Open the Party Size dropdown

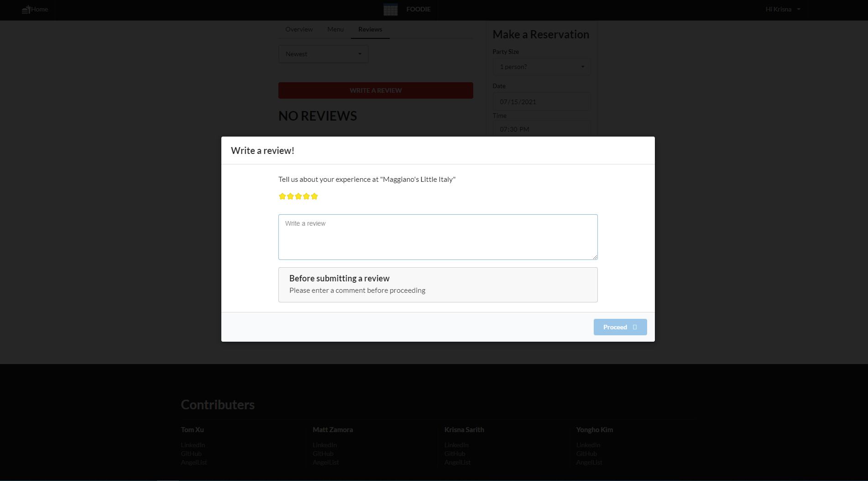[x=541, y=67]
